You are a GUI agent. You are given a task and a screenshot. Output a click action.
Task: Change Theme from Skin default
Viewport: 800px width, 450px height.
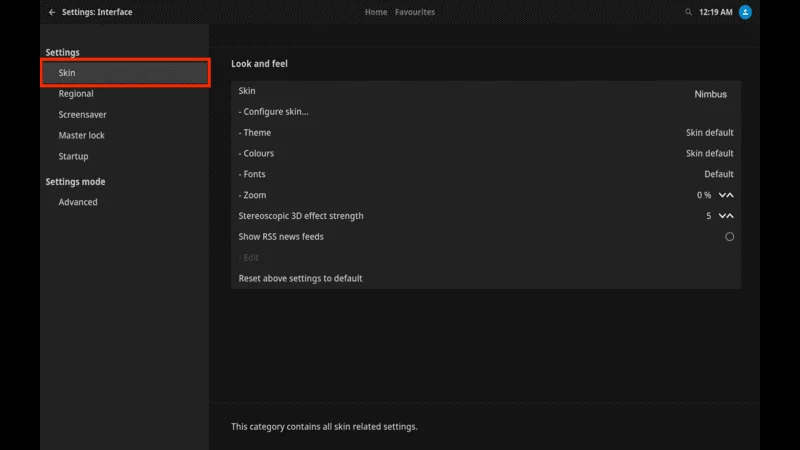486,133
